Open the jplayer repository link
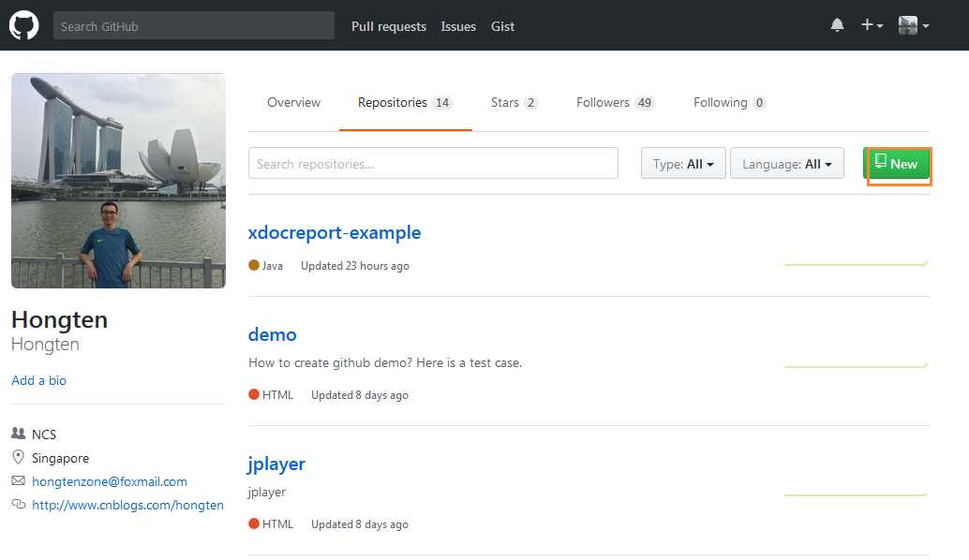Viewport: 969px width, 560px height. pyautogui.click(x=276, y=464)
